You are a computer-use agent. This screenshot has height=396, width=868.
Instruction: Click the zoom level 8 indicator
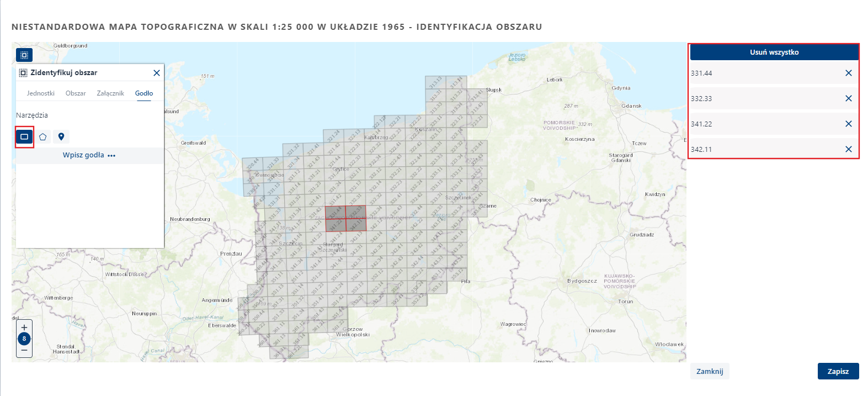24,339
